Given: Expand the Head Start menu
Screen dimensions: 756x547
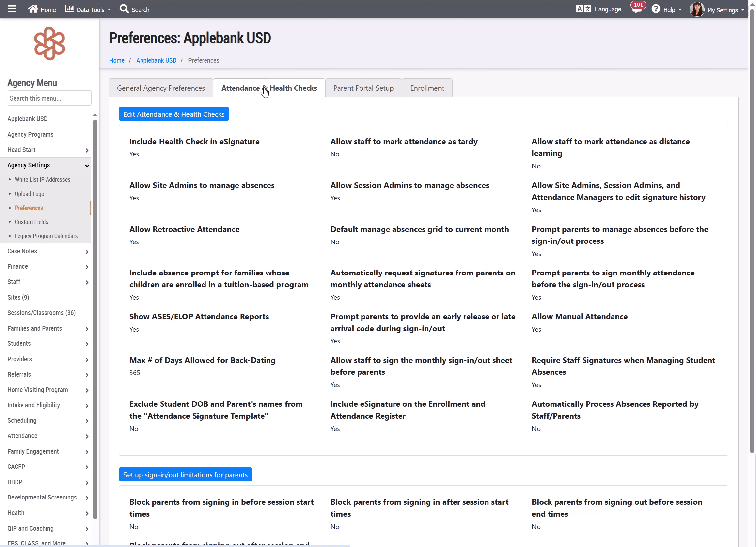Looking at the screenshot, I should coord(48,150).
